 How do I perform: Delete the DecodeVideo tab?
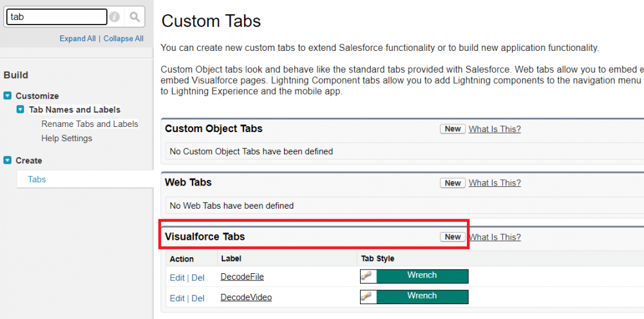pyautogui.click(x=198, y=298)
